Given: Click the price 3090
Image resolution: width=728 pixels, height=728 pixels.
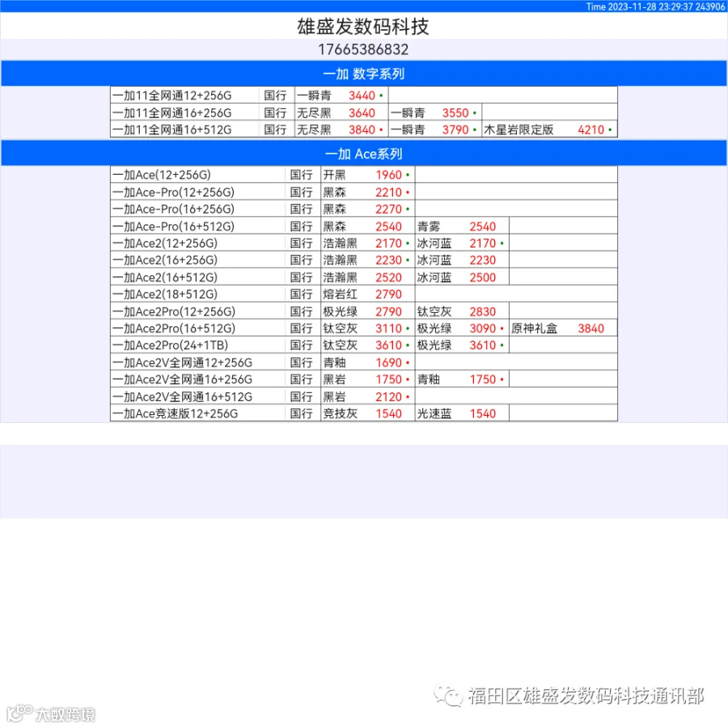Looking at the screenshot, I should 482,328.
